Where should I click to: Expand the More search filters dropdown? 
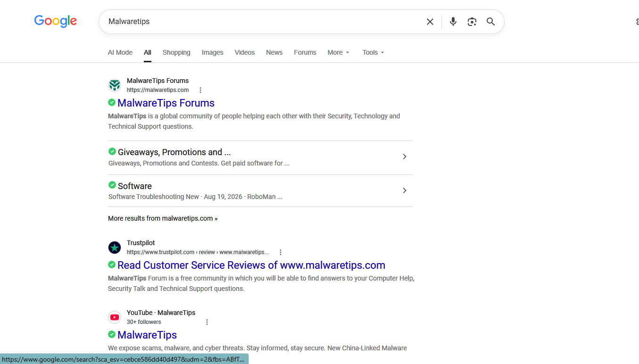point(339,52)
